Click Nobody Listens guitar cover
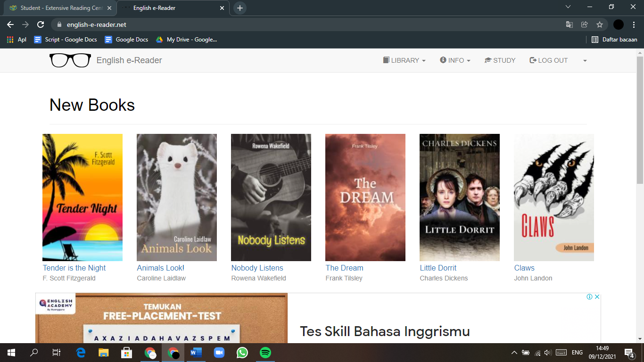This screenshot has width=644, height=362. [x=271, y=197]
